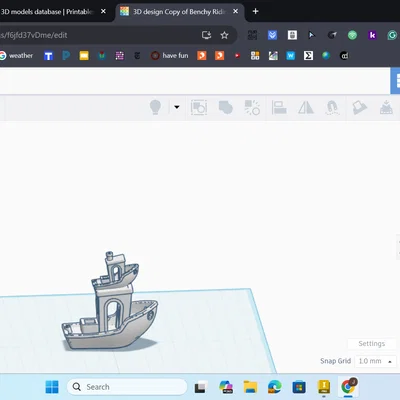Open the blue W bookmark

pos(291,56)
